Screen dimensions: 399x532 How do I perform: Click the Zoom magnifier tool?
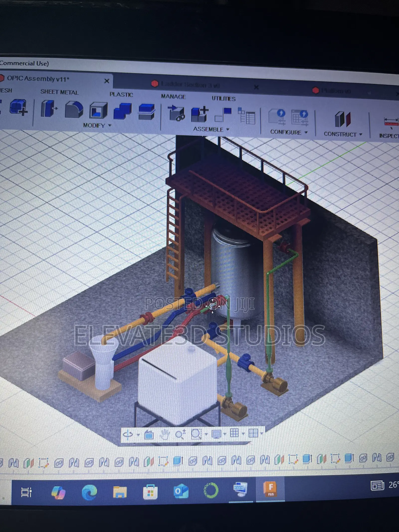(180, 434)
